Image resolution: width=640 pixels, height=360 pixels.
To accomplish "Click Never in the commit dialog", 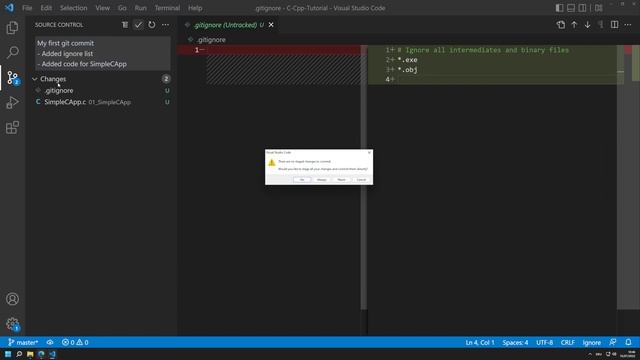I will tap(341, 180).
